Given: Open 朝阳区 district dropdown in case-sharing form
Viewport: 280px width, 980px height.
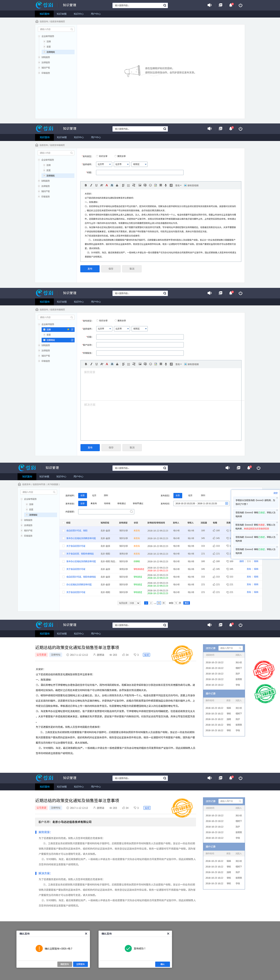Looking at the screenshot, I should point(140,329).
